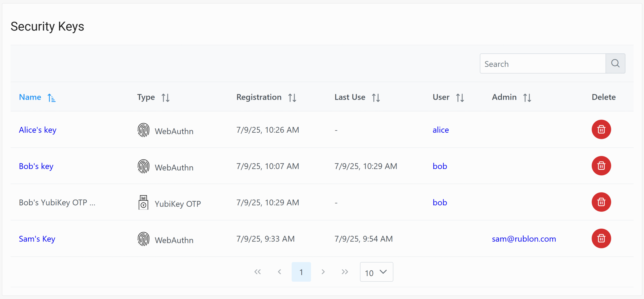Toggle the Name column sort icon
The image size is (644, 299).
[x=52, y=97]
